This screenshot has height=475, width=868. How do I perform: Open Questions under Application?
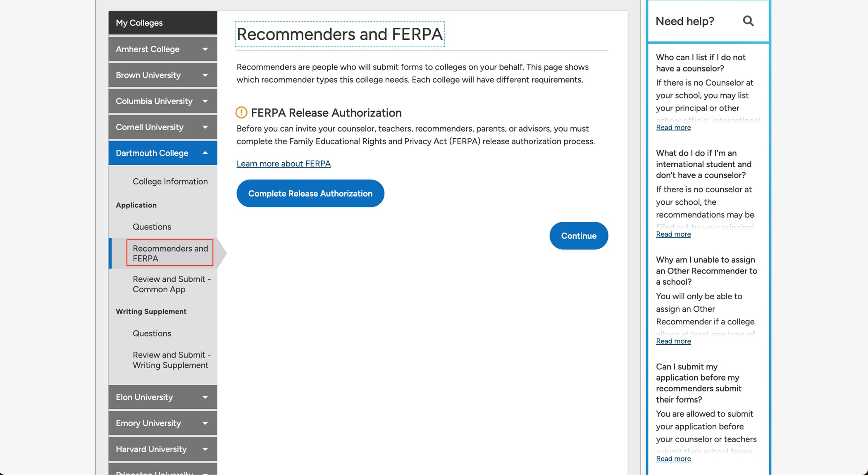(x=152, y=226)
